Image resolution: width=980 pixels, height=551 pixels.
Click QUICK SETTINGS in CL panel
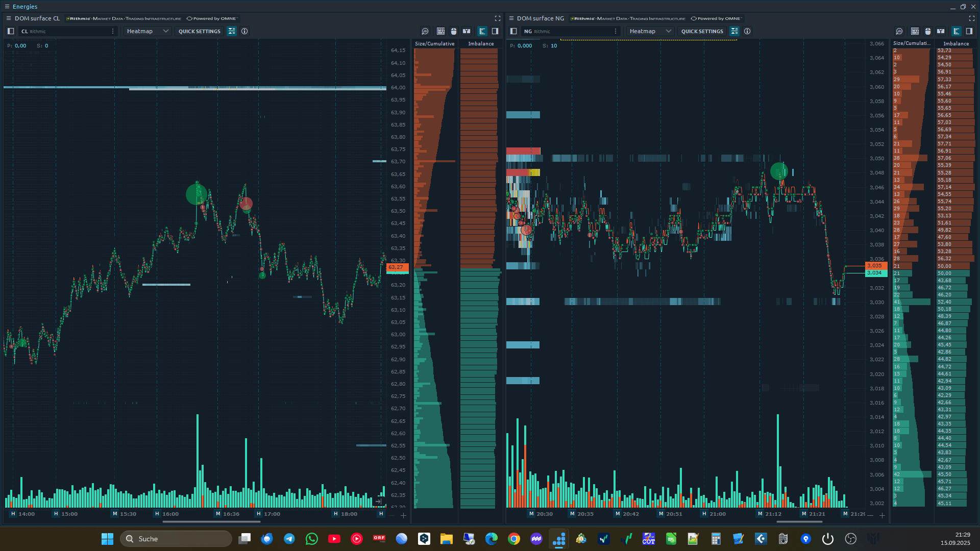(199, 31)
